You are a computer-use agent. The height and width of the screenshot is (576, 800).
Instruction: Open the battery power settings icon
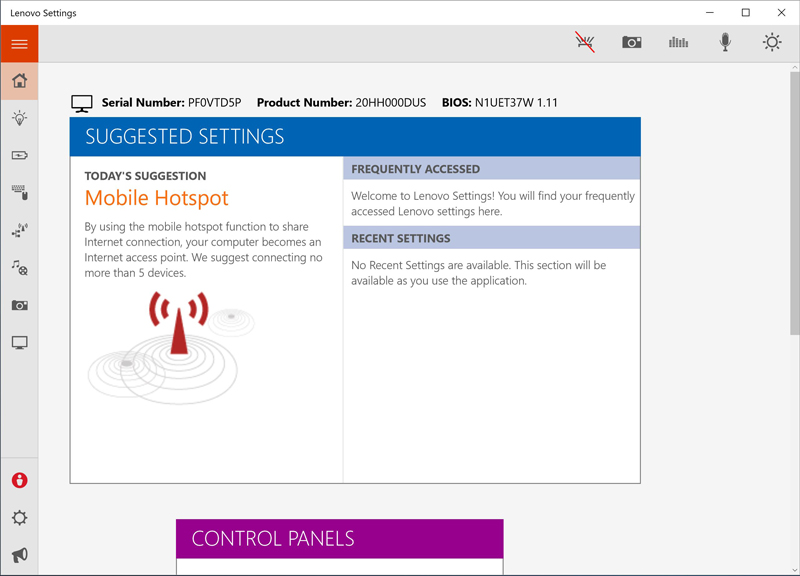[19, 155]
